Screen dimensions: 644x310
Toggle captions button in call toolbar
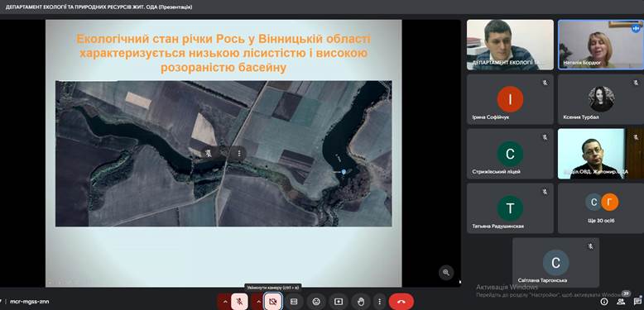coord(294,302)
